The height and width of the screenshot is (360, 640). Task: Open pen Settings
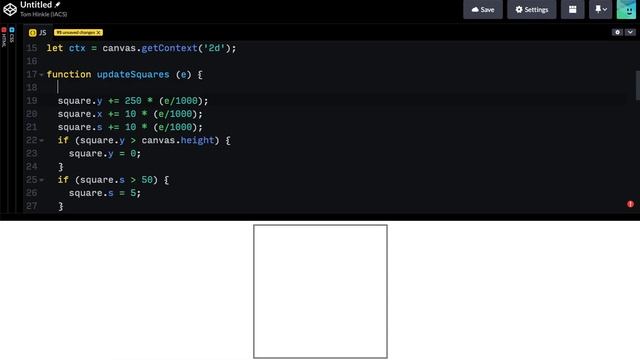[x=531, y=9]
